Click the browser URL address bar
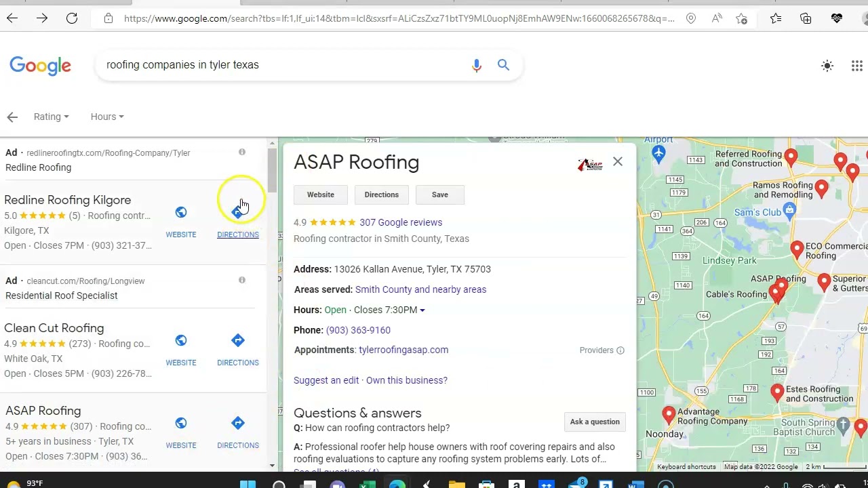 click(399, 18)
